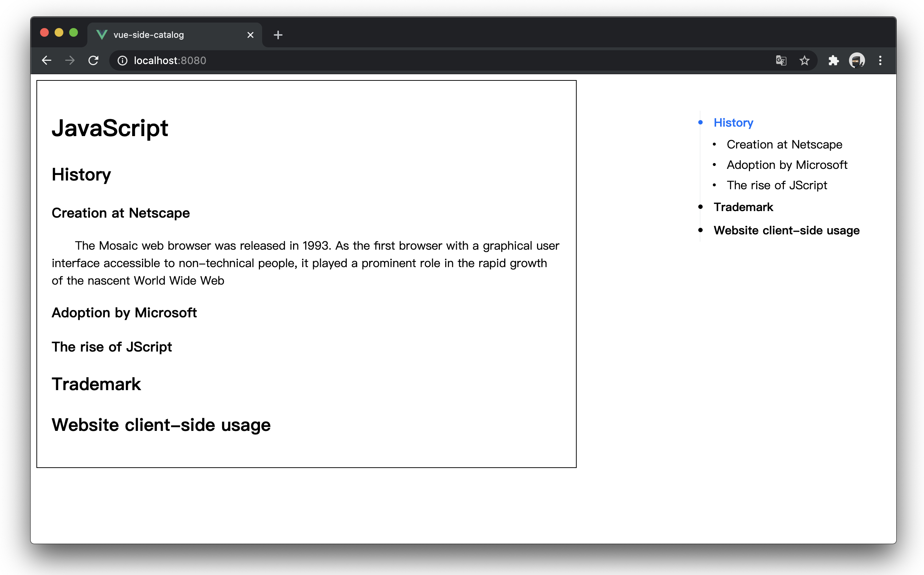The image size is (924, 575).
Task: Jump to Creation at Netscape in catalog
Action: coord(785,144)
